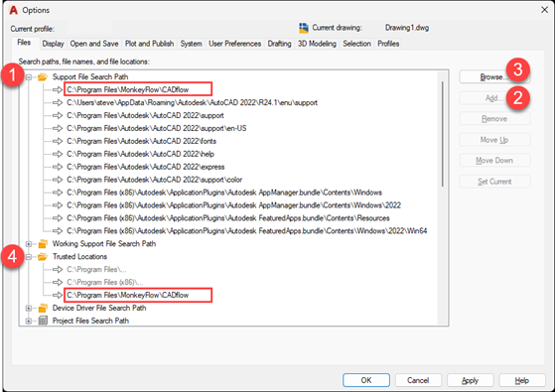The image size is (555, 392).
Task: Expand the Device Driver File Search Path node
Action: click(29, 309)
